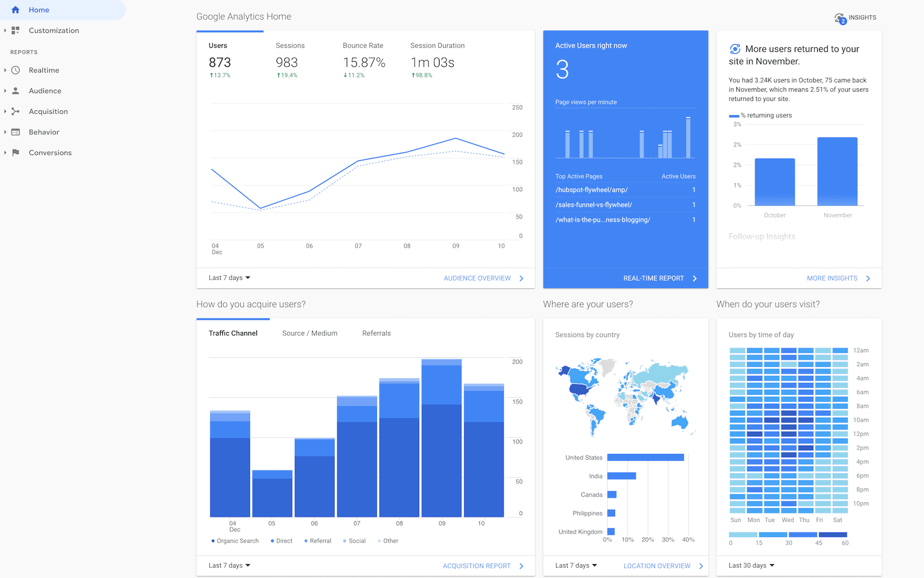Open the Acquisition Report link
This screenshot has height=578, width=924.
(x=476, y=566)
